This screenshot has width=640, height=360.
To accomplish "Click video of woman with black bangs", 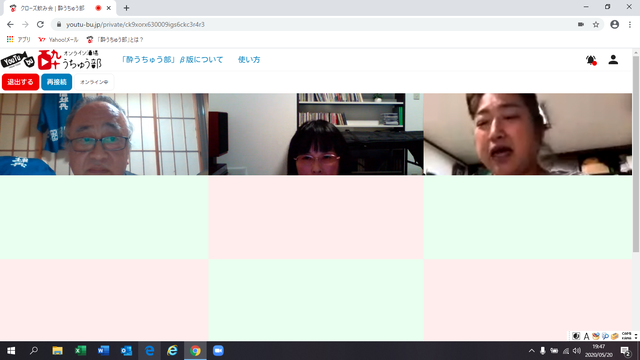I will (316, 134).
